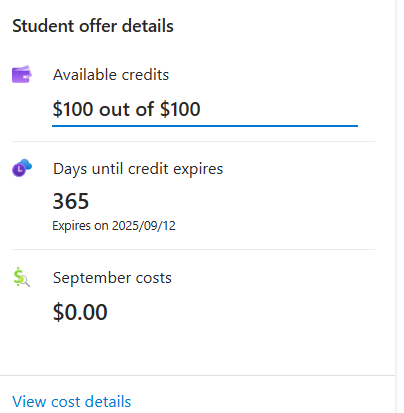Click the 365 days remaining number
The width and height of the screenshot is (404, 413).
[71, 201]
